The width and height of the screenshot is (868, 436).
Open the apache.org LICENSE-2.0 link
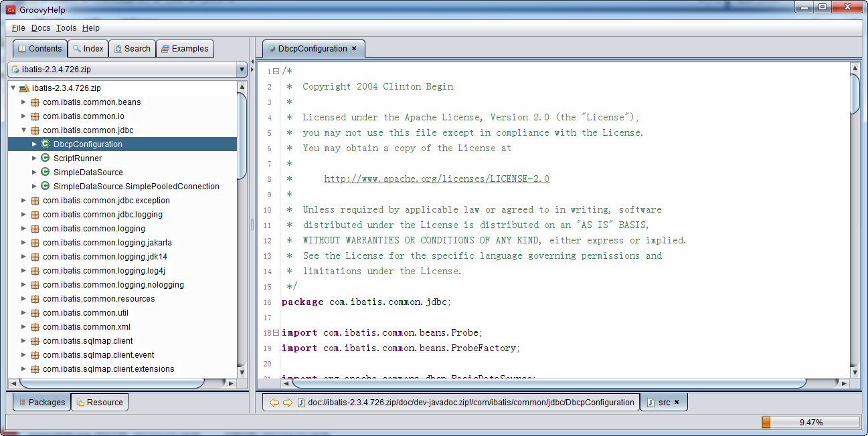[x=437, y=179]
